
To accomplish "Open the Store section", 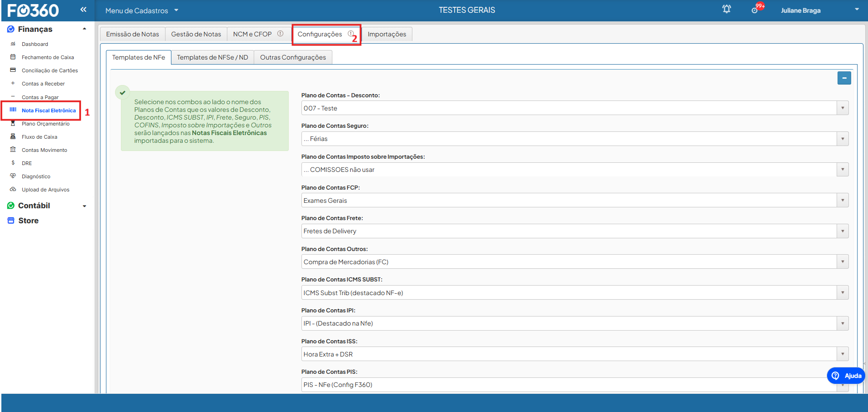I will coord(28,221).
